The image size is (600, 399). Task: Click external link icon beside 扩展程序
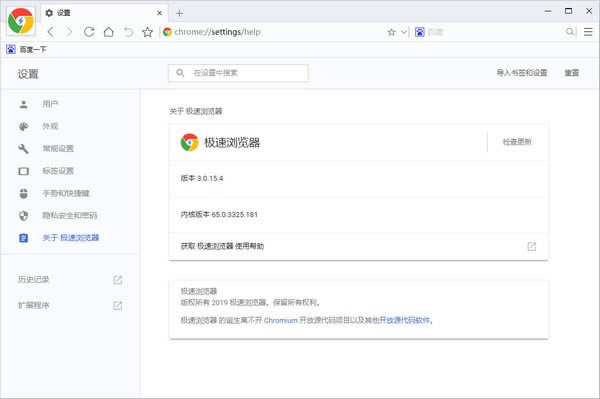117,306
